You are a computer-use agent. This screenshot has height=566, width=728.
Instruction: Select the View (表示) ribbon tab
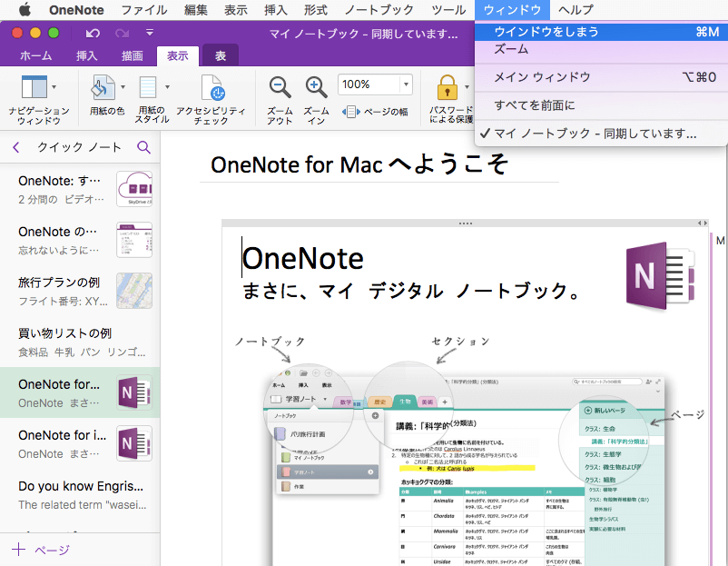click(178, 55)
